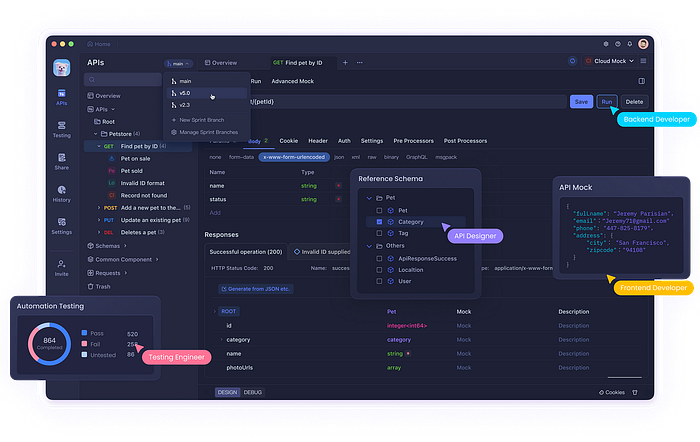Image resolution: width=700 pixels, height=442 pixels.
Task: Click the pink Fail legend swatch
Action: (84, 344)
